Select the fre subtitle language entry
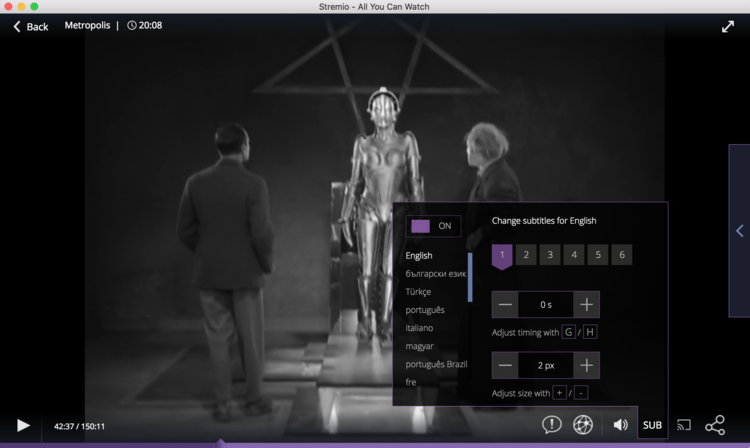The image size is (750, 448). point(410,382)
